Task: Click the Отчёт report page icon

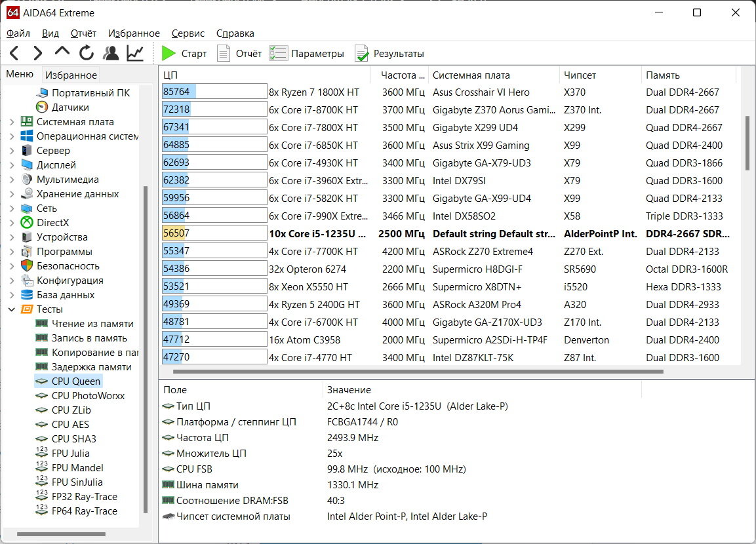Action: tap(224, 54)
